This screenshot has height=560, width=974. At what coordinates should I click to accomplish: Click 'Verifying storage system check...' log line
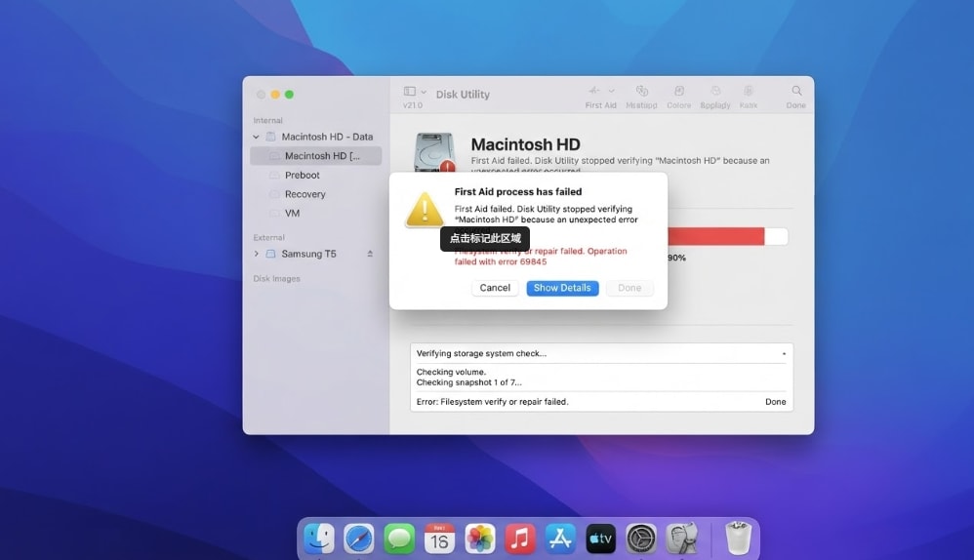(x=481, y=354)
